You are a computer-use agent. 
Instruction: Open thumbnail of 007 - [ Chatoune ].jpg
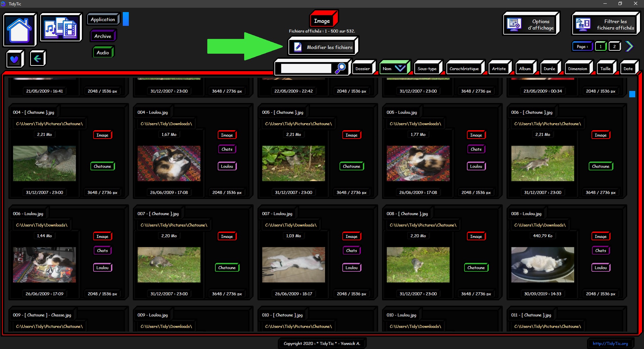pyautogui.click(x=169, y=265)
